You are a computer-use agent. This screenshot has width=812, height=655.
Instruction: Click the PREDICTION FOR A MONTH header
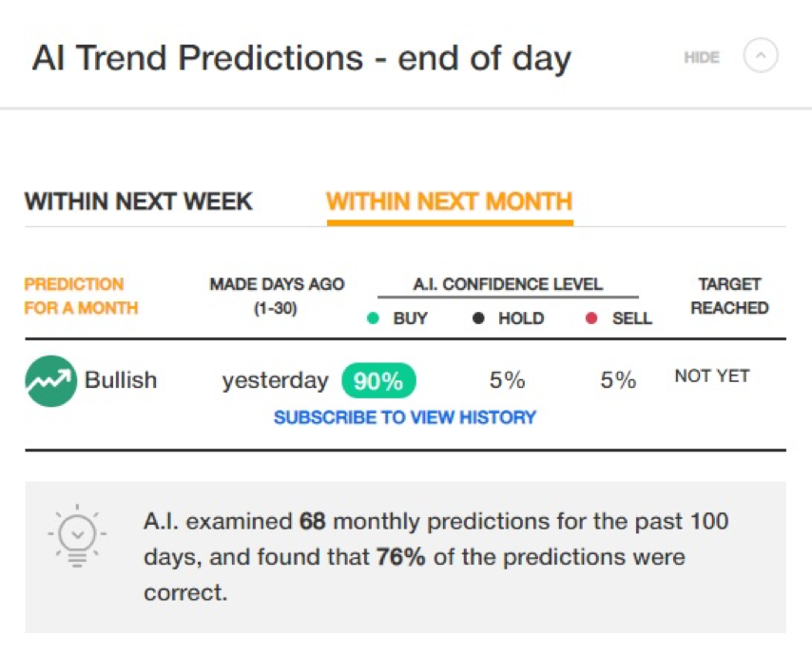(x=81, y=297)
